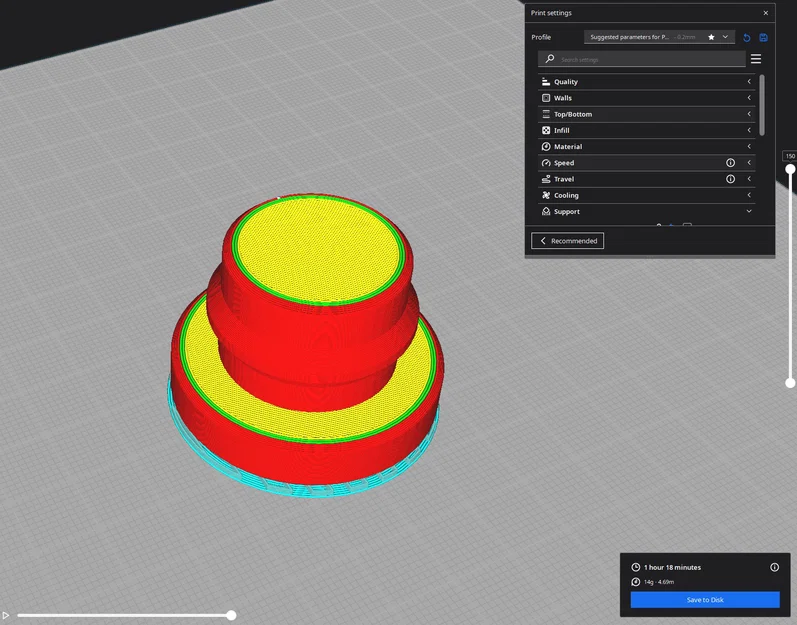The width and height of the screenshot is (797, 625).
Task: Click the material usage icon beside 14g
Action: coord(635,582)
